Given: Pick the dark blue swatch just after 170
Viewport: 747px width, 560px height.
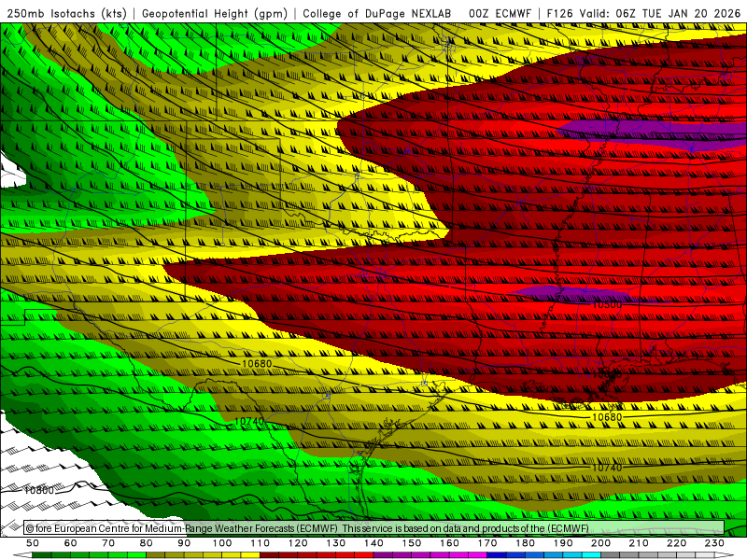Looking at the screenshot, I should click(x=497, y=554).
